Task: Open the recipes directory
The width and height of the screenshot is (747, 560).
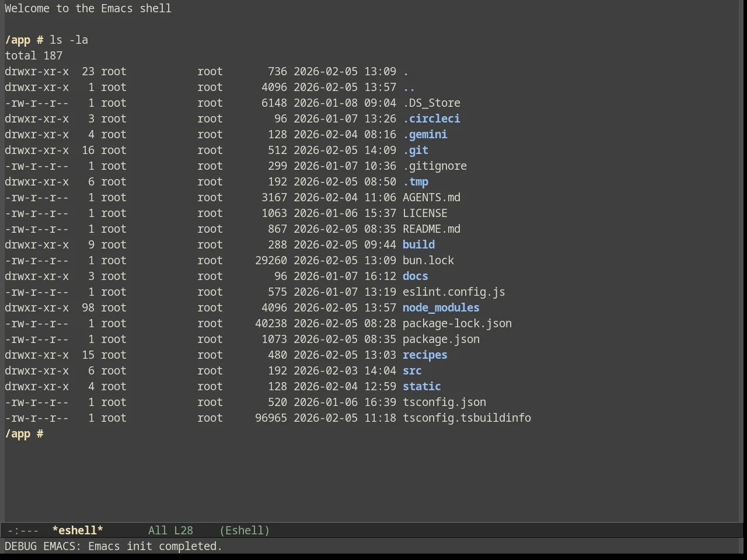Action: [425, 355]
